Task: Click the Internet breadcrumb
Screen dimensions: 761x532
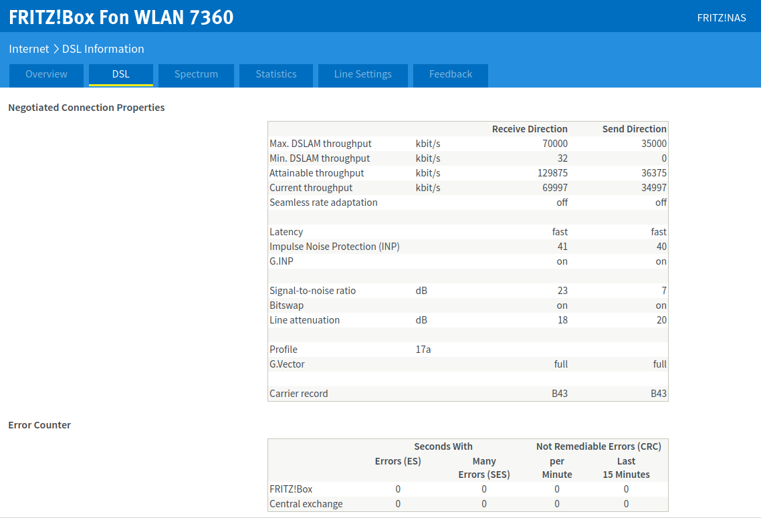Action: 29,49
